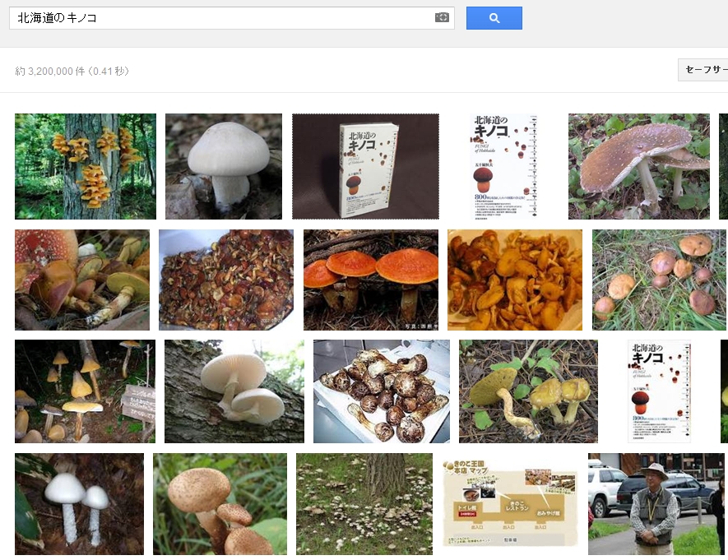The width and height of the screenshot is (728, 560).
Task: Open the mixed harvested mushrooms pile photo
Action: tap(82, 280)
